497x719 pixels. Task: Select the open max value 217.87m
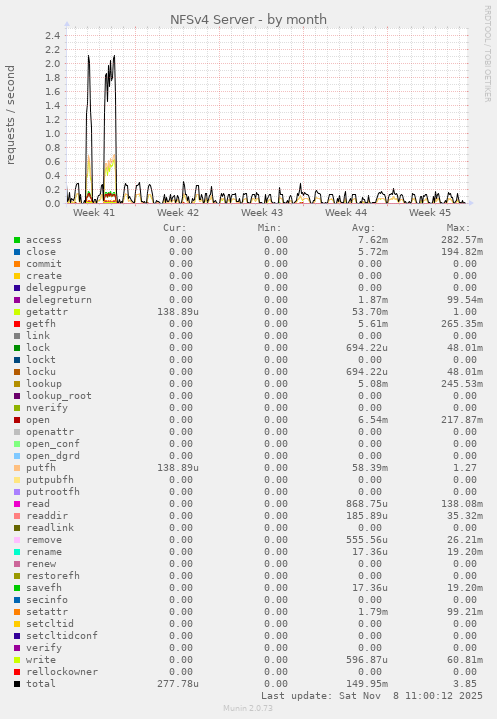(x=462, y=420)
